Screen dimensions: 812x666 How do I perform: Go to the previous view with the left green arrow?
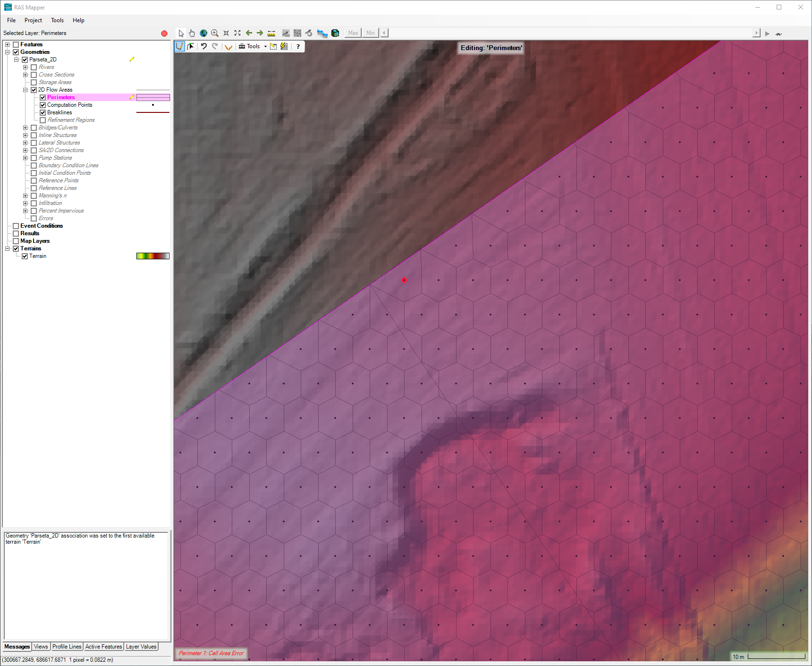point(249,33)
